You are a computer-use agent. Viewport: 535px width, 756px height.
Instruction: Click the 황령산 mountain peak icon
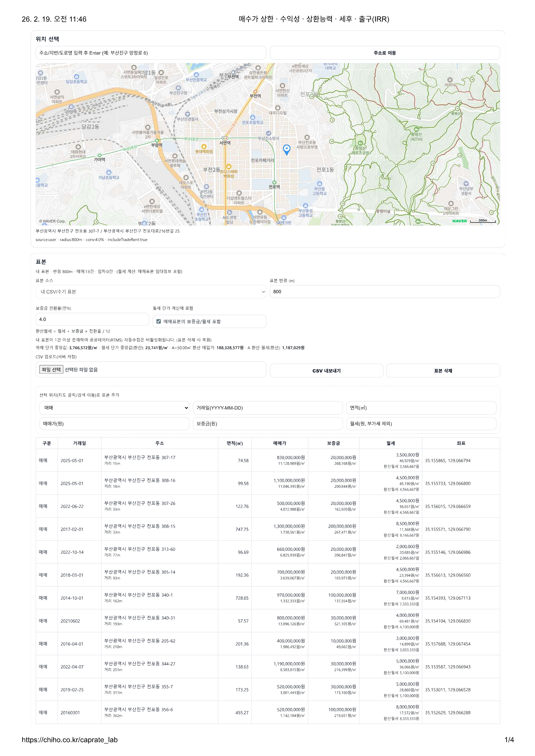[x=416, y=129]
